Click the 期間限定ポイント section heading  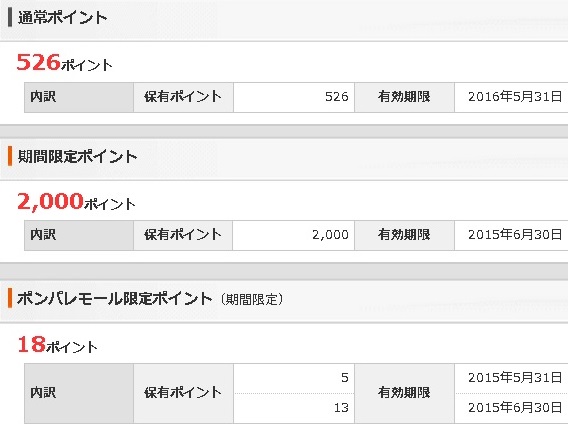[x=77, y=157]
